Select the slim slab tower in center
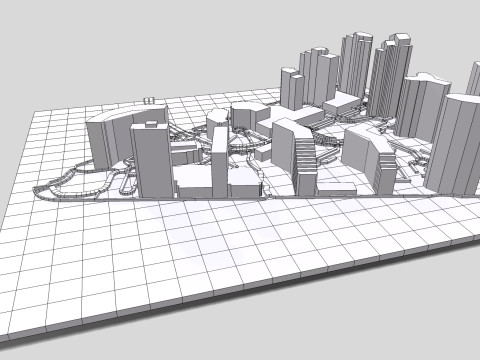The width and height of the screenshot is (480, 360). [220, 162]
